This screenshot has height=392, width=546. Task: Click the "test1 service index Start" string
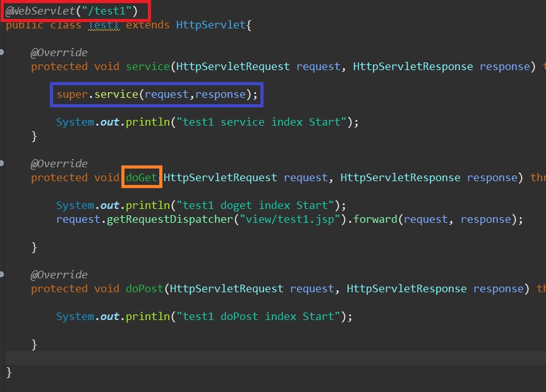(x=262, y=122)
